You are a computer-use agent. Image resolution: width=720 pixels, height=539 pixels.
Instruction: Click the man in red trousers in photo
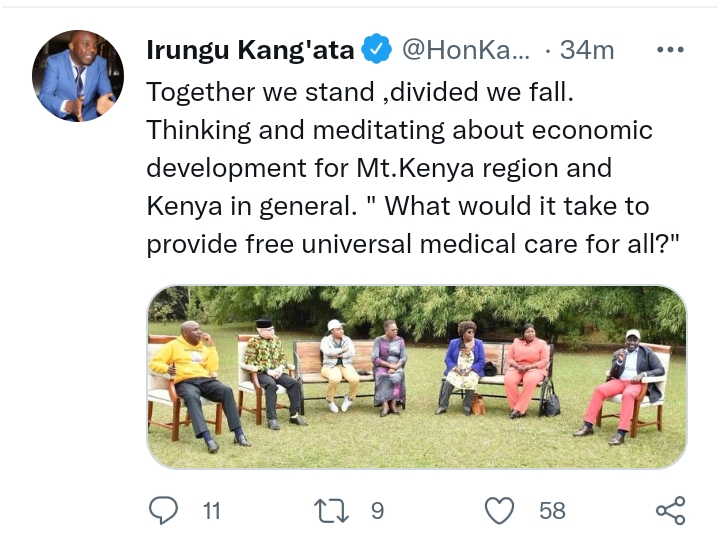620,387
